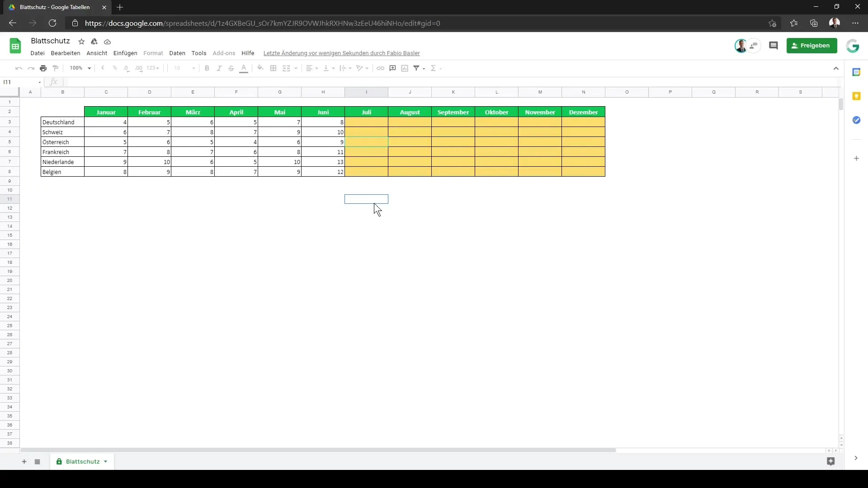Open number format 123 dropdown
The width and height of the screenshot is (868, 488).
(x=153, y=68)
